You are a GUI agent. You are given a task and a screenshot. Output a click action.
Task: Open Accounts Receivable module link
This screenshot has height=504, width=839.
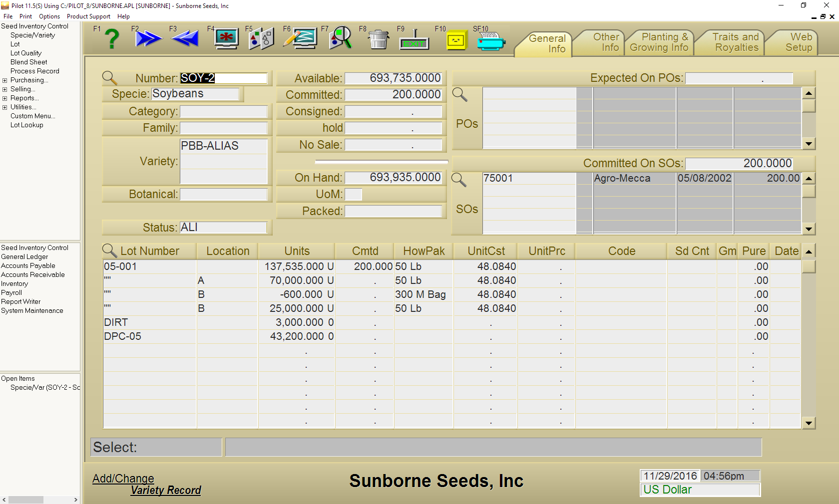coord(33,275)
